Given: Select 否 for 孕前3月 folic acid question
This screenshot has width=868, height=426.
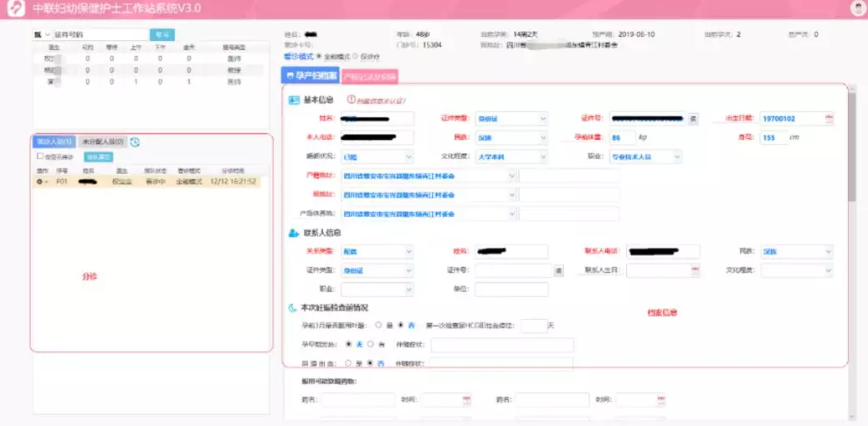Looking at the screenshot, I should (401, 326).
